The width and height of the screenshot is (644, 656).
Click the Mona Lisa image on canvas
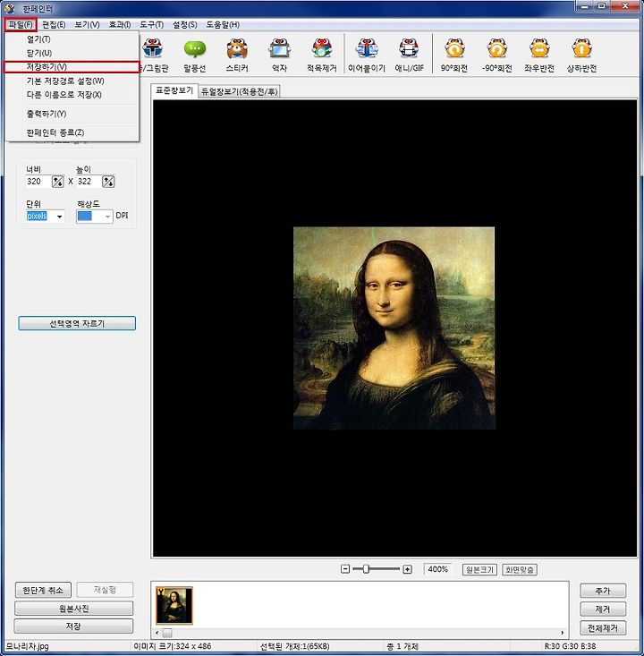click(x=394, y=328)
